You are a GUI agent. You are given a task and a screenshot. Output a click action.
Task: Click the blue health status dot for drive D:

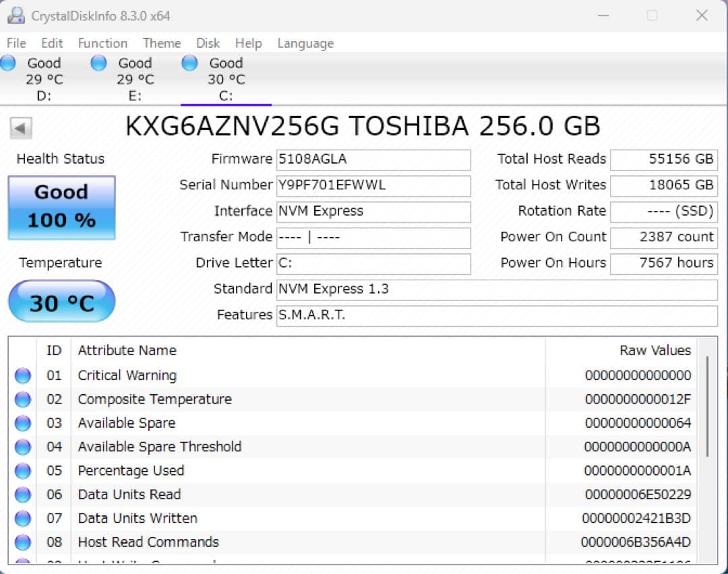click(9, 63)
